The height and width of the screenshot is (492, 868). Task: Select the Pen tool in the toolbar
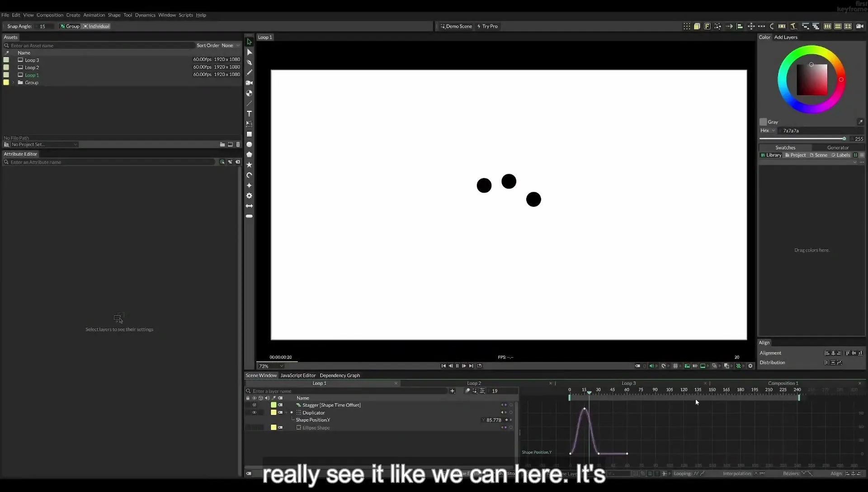pos(249,62)
